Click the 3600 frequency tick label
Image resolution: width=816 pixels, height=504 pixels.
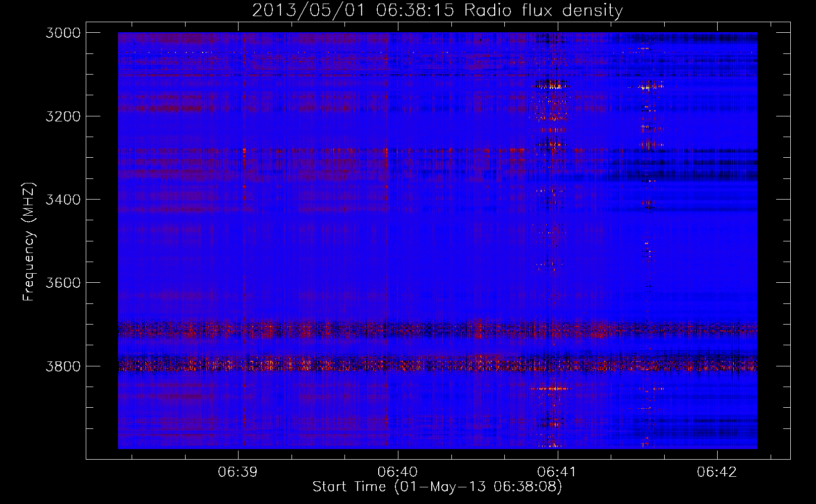[x=63, y=283]
